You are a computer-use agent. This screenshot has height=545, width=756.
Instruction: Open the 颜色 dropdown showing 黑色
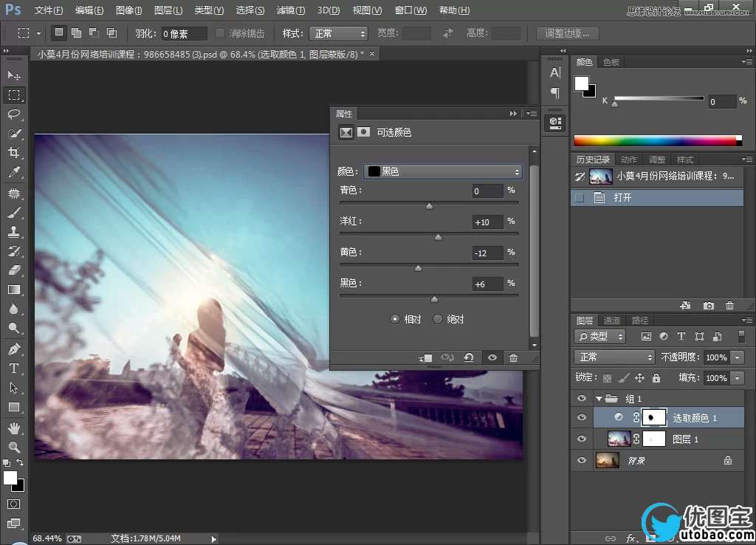click(443, 172)
